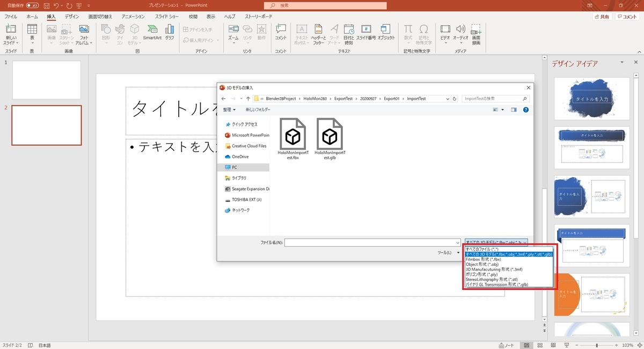This screenshot has width=644, height=349.
Task: Toggle the preview pane icon in dialog
Action: click(514, 110)
